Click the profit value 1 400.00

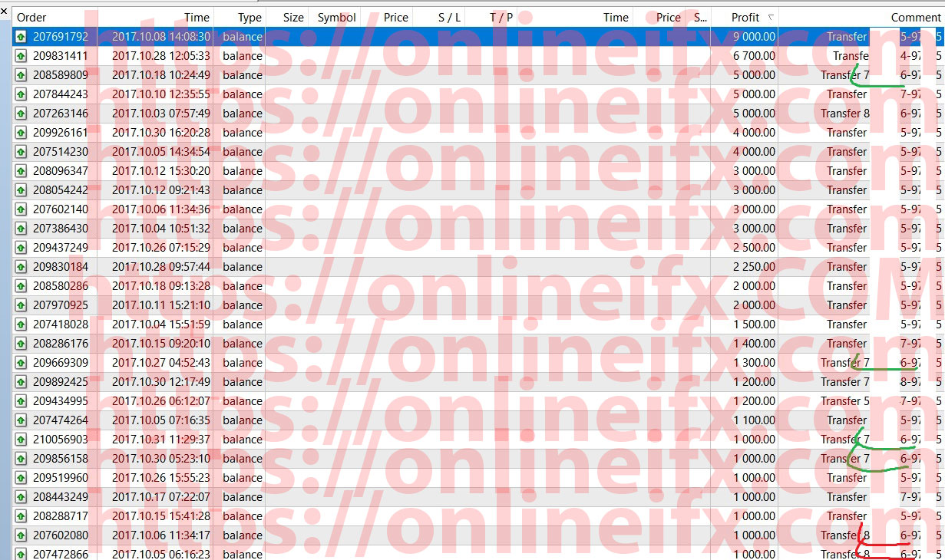coord(754,344)
